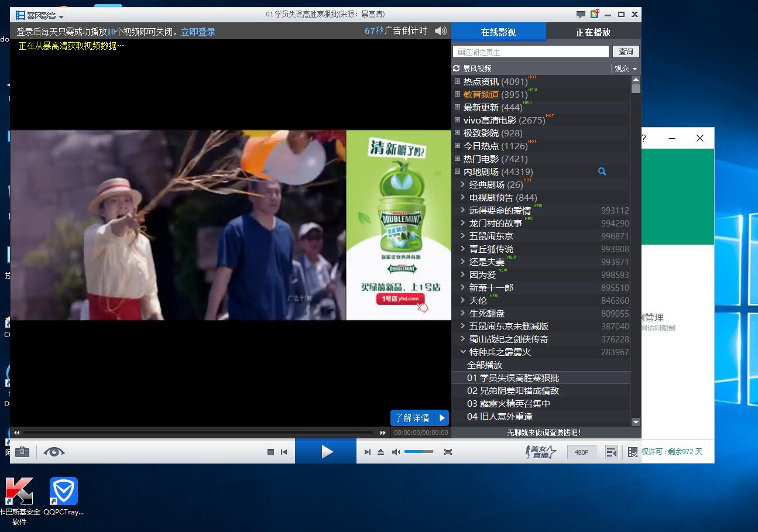Expand the 电视剧预告 subfolder
758x532 pixels.
(x=463, y=197)
